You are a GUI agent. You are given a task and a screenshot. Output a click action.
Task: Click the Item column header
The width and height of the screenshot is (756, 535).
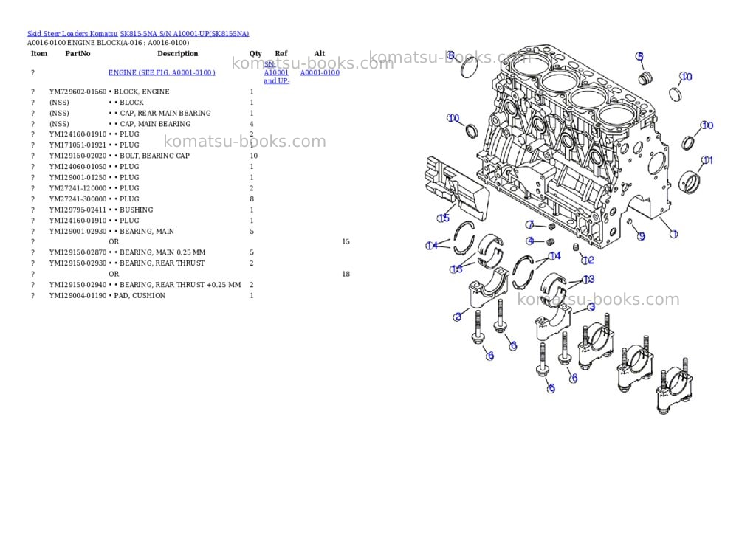39,53
